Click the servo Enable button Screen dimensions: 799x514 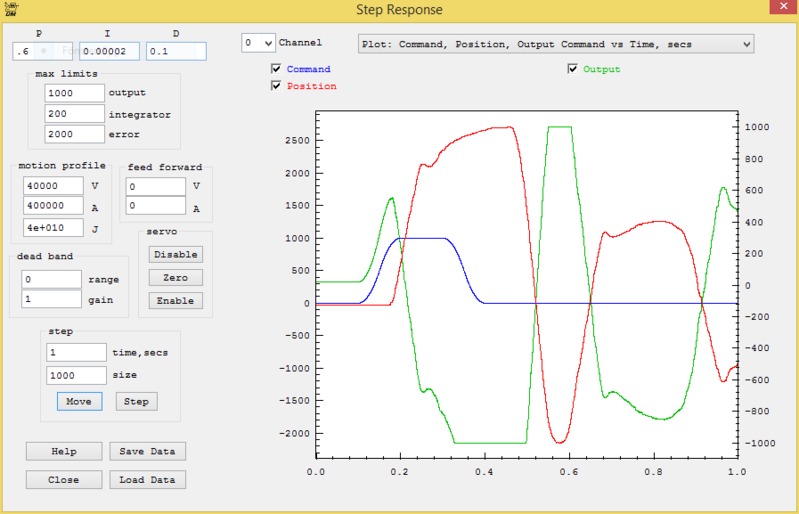(x=175, y=300)
